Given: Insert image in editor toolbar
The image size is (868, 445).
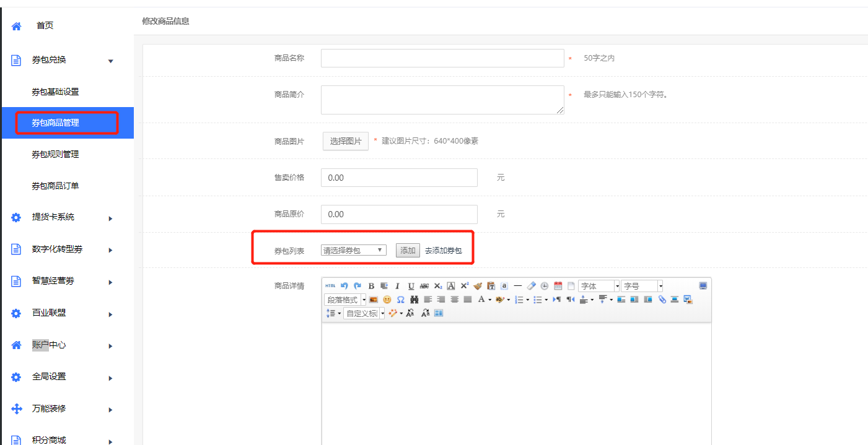Looking at the screenshot, I should click(x=373, y=300).
